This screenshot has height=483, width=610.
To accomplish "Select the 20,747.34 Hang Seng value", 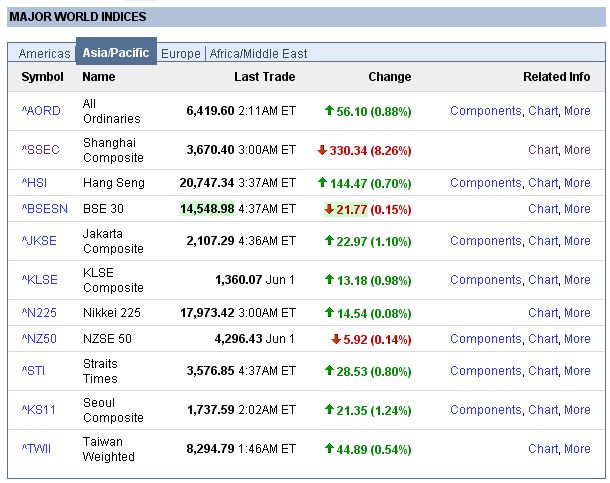I will [207, 183].
